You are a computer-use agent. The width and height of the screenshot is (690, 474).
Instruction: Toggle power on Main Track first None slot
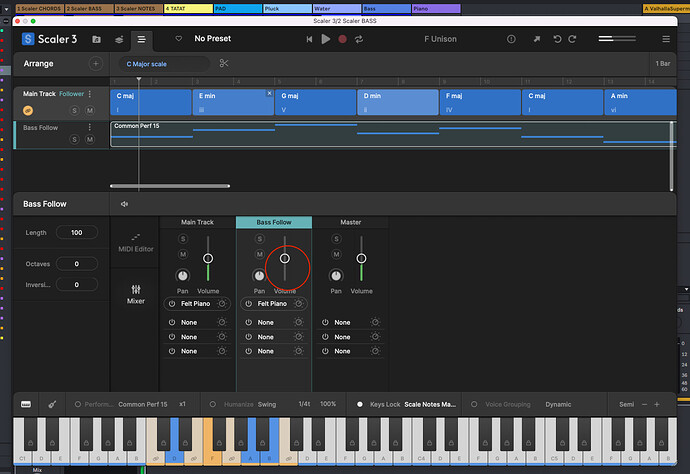click(172, 322)
